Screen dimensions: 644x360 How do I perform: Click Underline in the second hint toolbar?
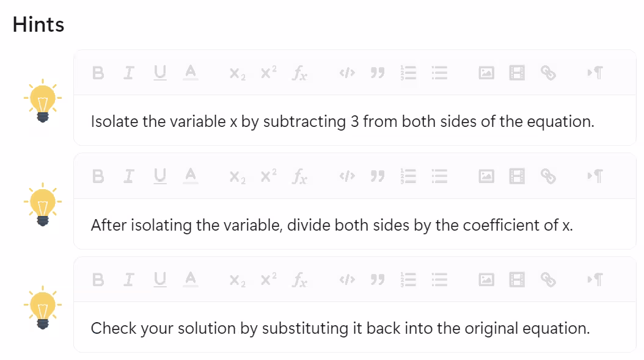tap(160, 176)
